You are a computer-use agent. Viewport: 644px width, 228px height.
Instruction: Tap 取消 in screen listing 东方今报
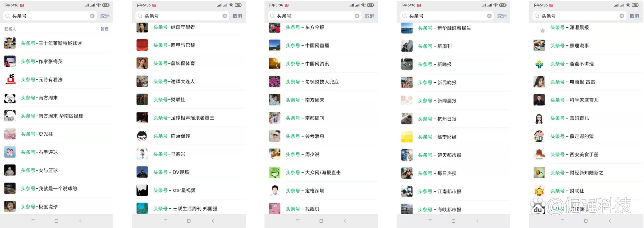click(x=370, y=16)
